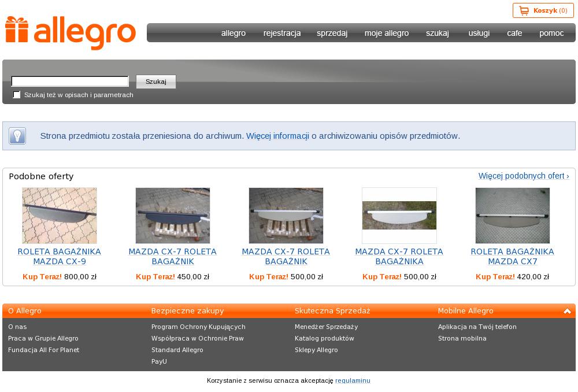Viewport: 578px width, 392px height.
Task: Click the 'O Allegro' footer heading
Action: point(25,311)
